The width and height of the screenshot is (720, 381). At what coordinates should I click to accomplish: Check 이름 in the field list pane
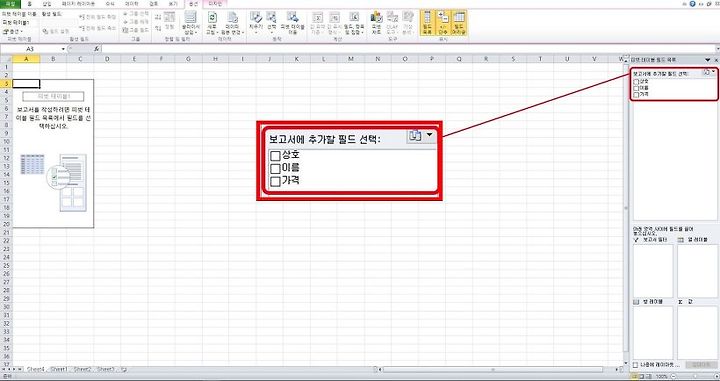[636, 88]
